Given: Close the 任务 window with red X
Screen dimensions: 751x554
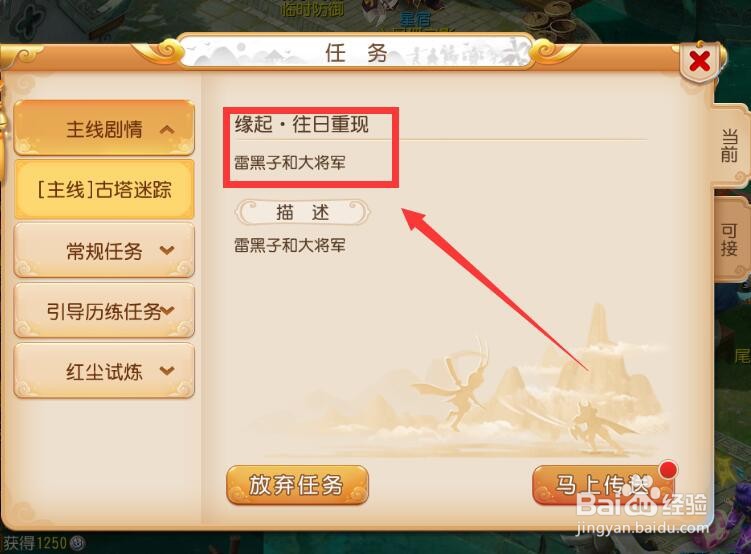Looking at the screenshot, I should point(699,61).
